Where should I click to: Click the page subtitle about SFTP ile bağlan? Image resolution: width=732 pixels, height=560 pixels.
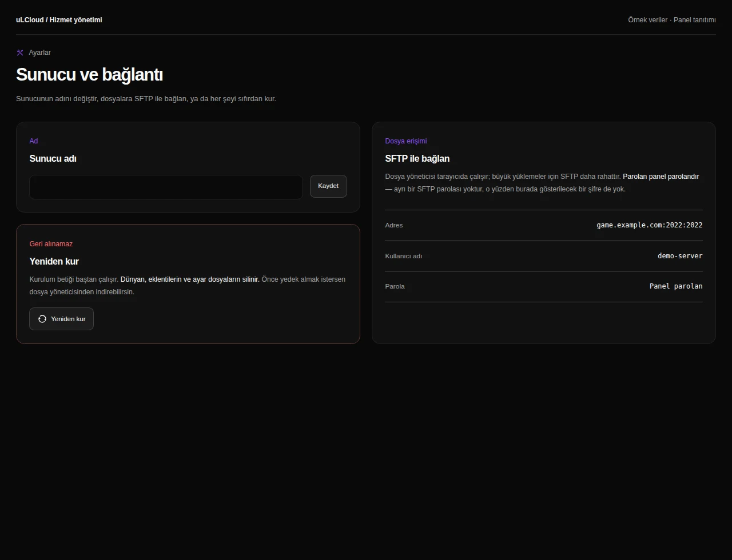[146, 99]
